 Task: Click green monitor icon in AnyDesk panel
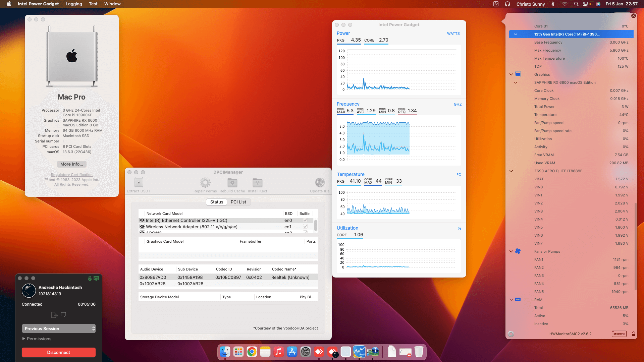[x=96, y=278]
